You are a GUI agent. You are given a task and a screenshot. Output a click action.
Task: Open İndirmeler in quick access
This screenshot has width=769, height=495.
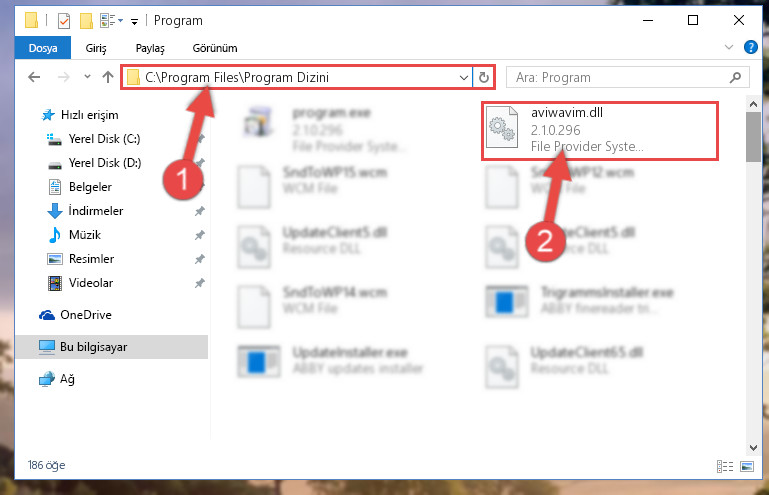point(96,211)
